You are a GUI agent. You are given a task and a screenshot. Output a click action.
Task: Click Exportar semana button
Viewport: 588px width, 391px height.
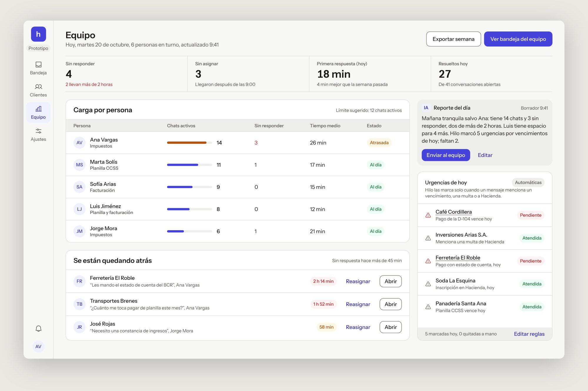pyautogui.click(x=453, y=39)
